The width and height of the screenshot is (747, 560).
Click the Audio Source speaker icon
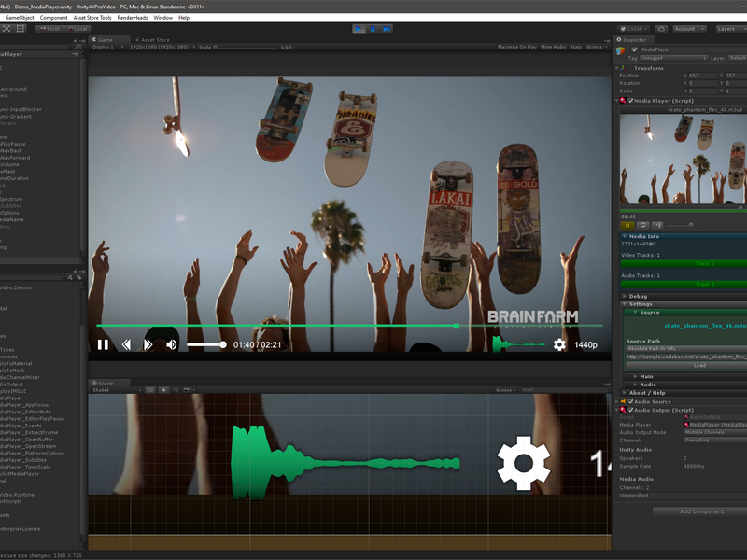click(623, 402)
